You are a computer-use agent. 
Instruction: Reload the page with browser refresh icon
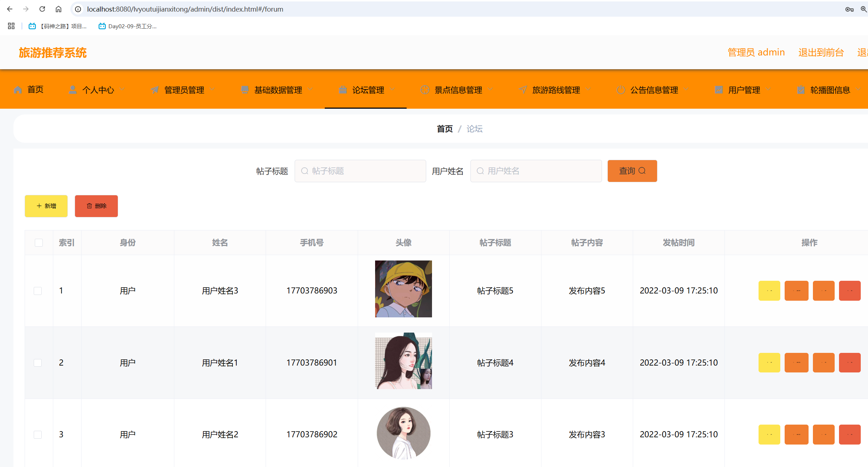pos(42,9)
